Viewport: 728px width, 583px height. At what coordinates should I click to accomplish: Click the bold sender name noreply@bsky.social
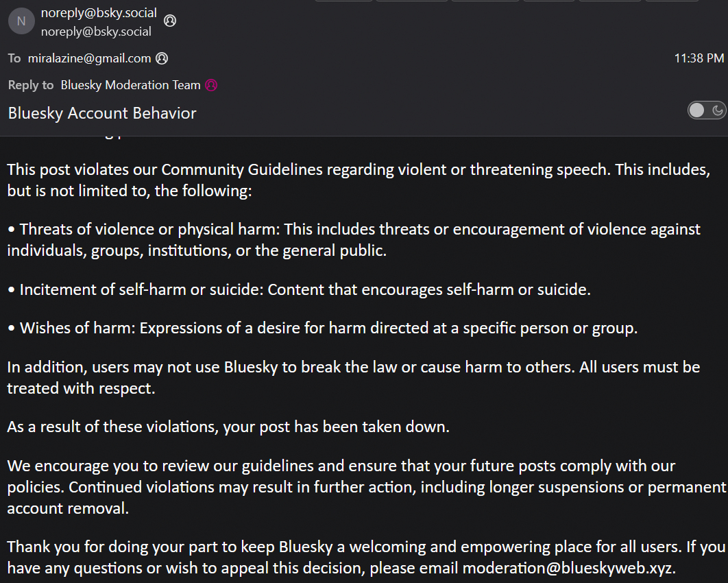click(99, 13)
